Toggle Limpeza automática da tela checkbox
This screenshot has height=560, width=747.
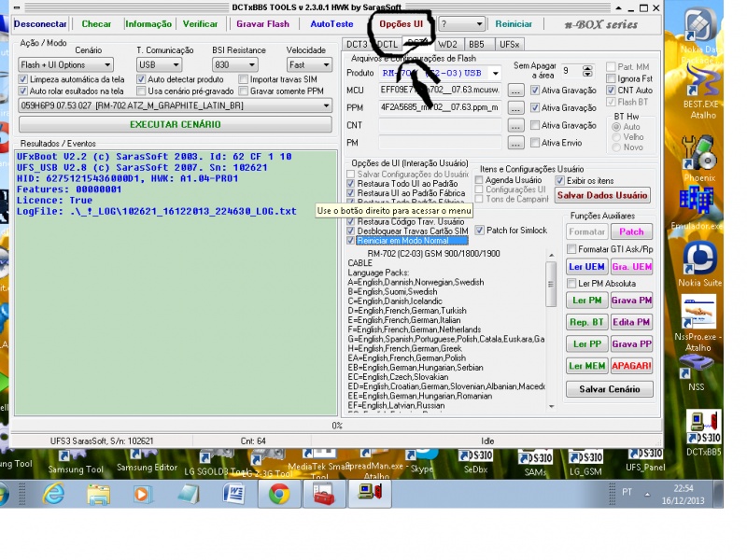(x=22, y=79)
